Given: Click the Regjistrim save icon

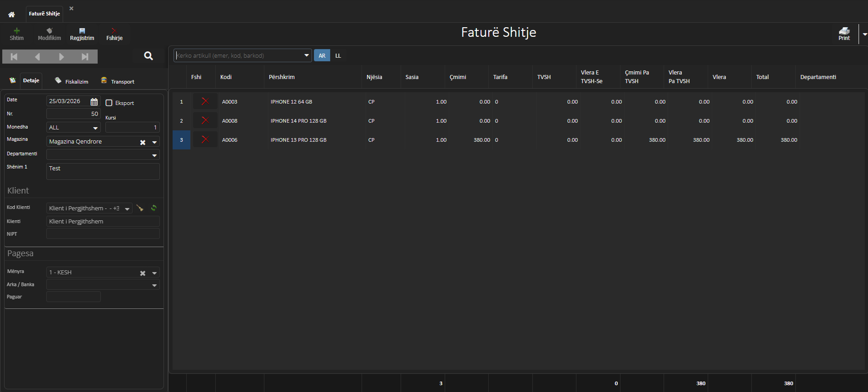Looking at the screenshot, I should (x=82, y=31).
